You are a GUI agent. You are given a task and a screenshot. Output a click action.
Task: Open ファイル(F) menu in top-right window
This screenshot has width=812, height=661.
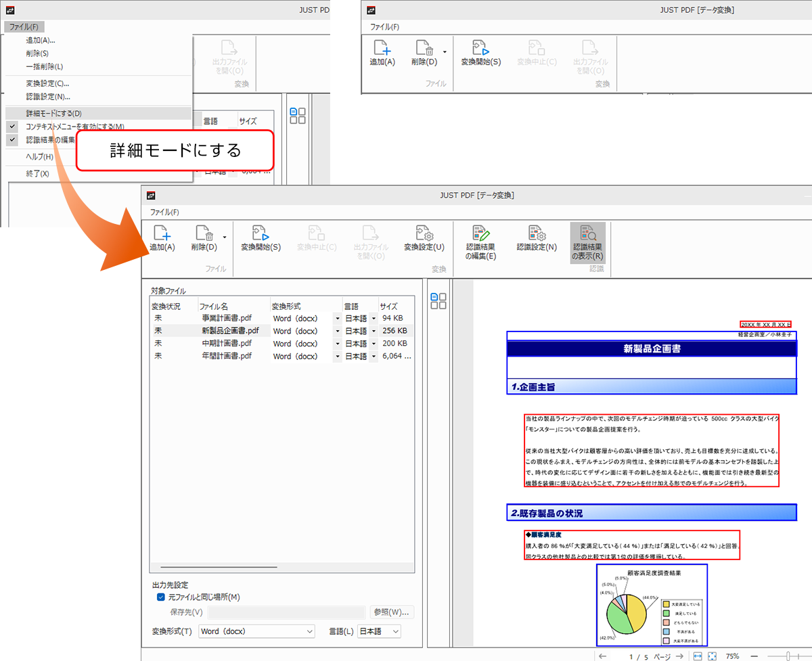384,27
